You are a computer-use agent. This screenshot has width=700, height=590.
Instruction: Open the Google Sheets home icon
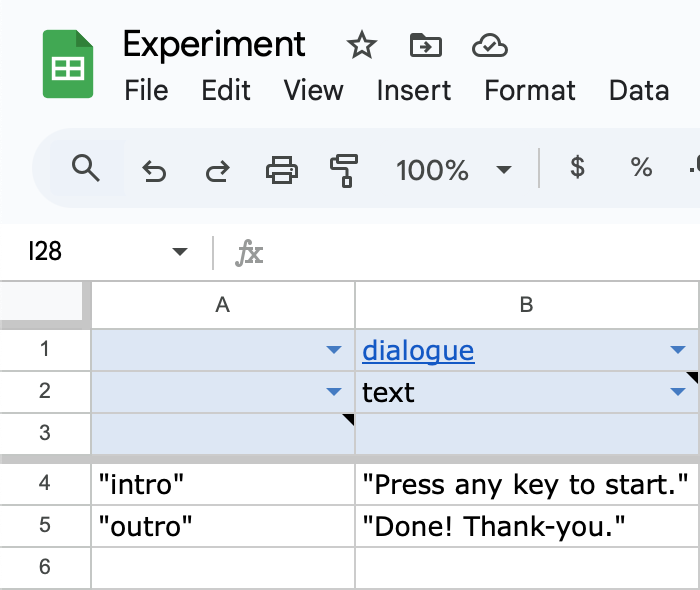68,64
